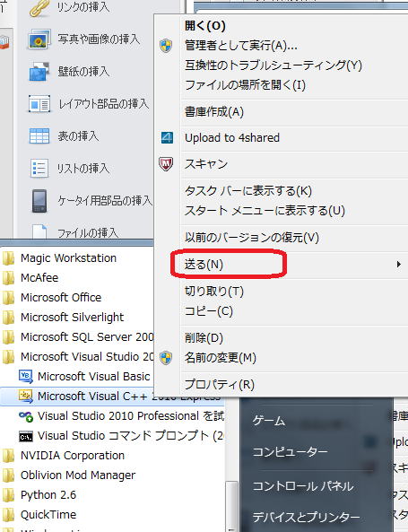Click the layout parts insert icon
408x532 pixels.
point(39,103)
